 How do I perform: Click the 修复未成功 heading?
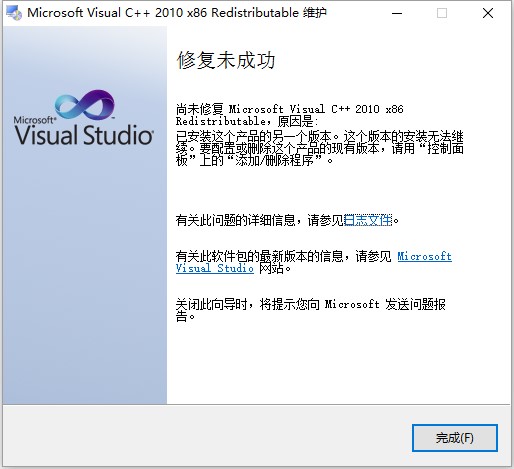pos(226,60)
